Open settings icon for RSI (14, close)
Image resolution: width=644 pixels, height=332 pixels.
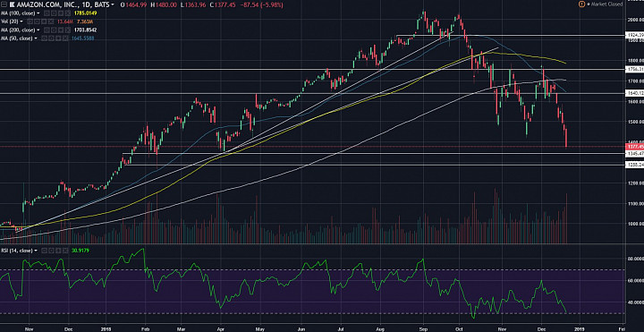click(52, 251)
